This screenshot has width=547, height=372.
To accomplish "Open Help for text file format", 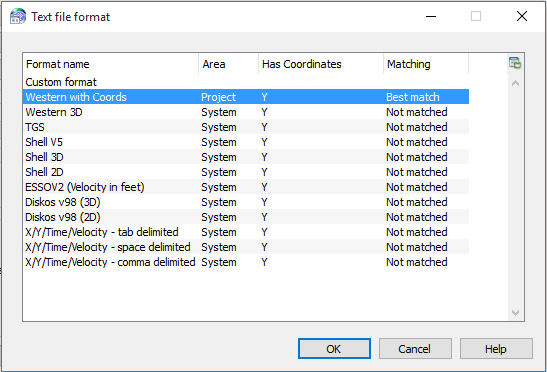I will (496, 348).
